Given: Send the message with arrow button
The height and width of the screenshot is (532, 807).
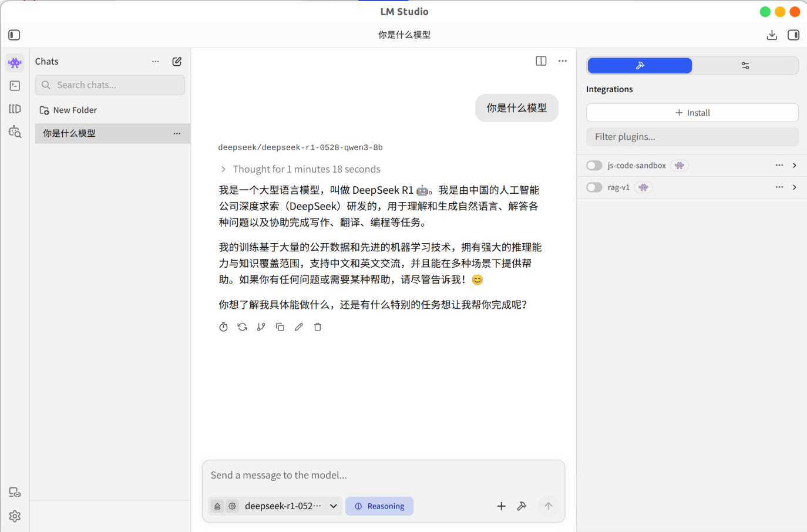Looking at the screenshot, I should pyautogui.click(x=548, y=506).
